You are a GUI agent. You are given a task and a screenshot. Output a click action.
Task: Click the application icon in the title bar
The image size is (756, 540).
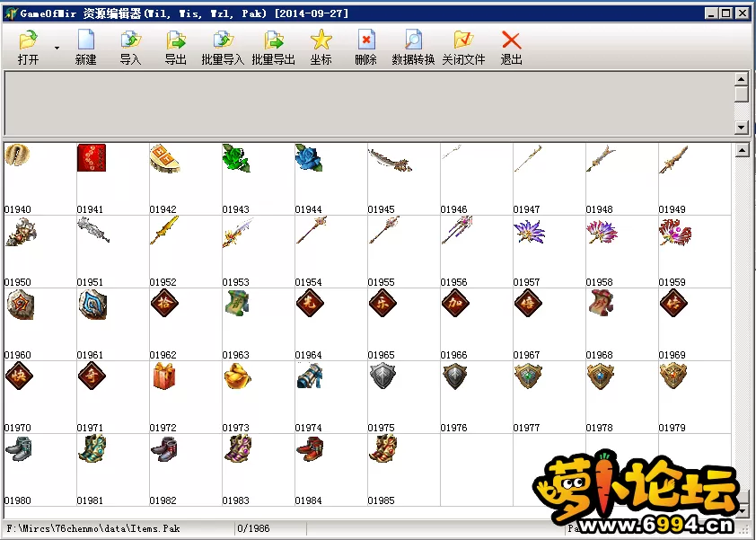coord(11,13)
